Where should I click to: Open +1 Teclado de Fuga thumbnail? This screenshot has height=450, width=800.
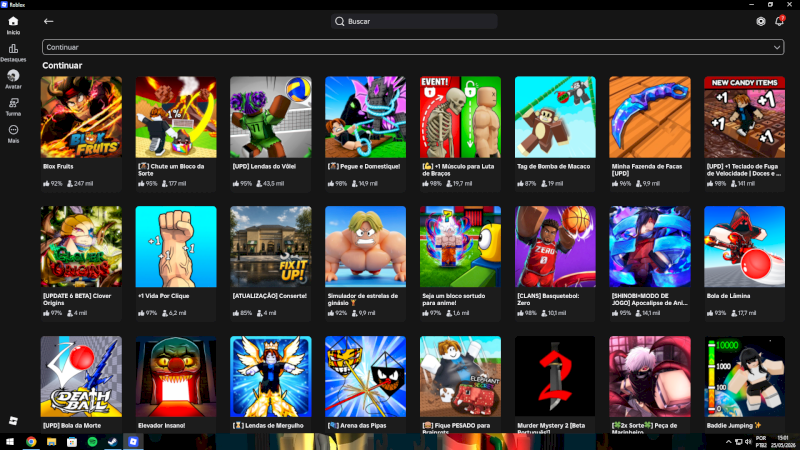744,117
